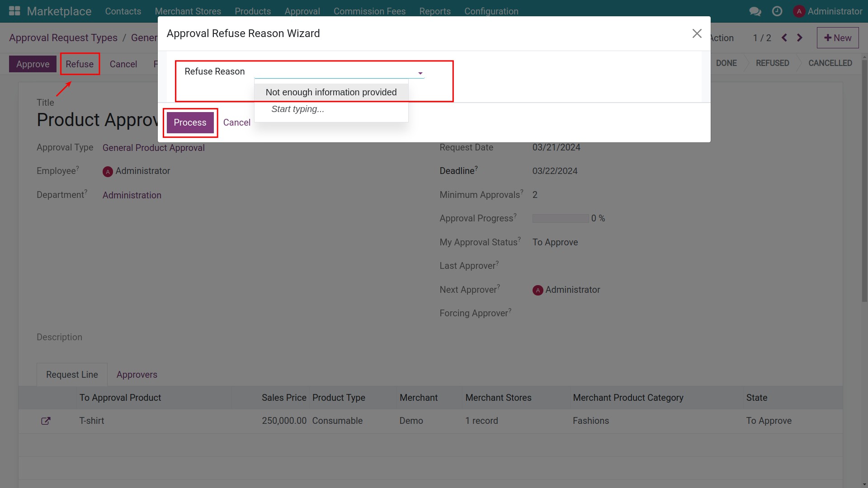Open the Reports menu
This screenshot has width=868, height=488.
click(x=434, y=11)
